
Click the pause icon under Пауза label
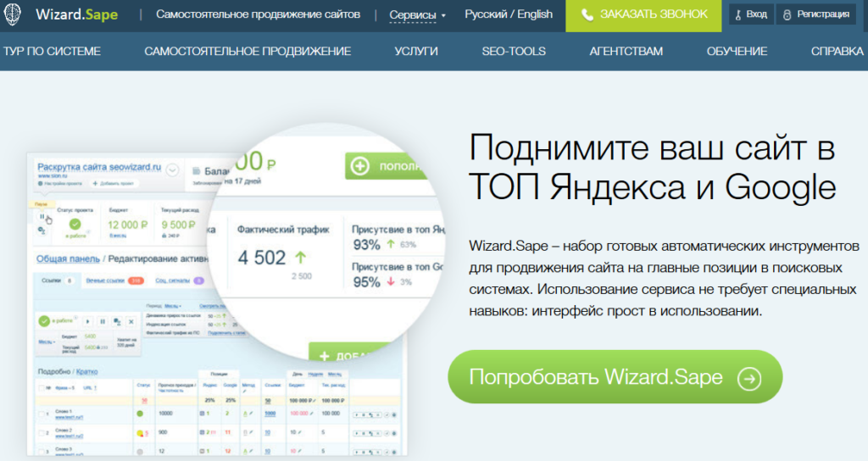pyautogui.click(x=42, y=216)
